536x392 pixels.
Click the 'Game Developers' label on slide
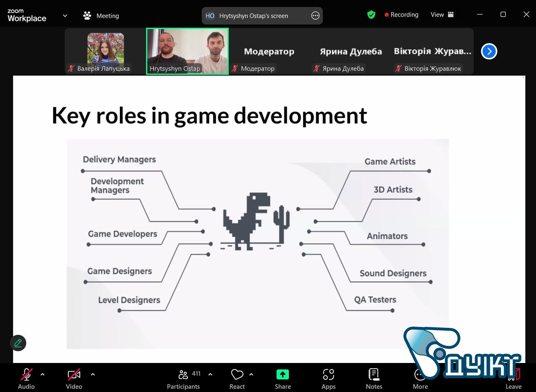click(123, 234)
